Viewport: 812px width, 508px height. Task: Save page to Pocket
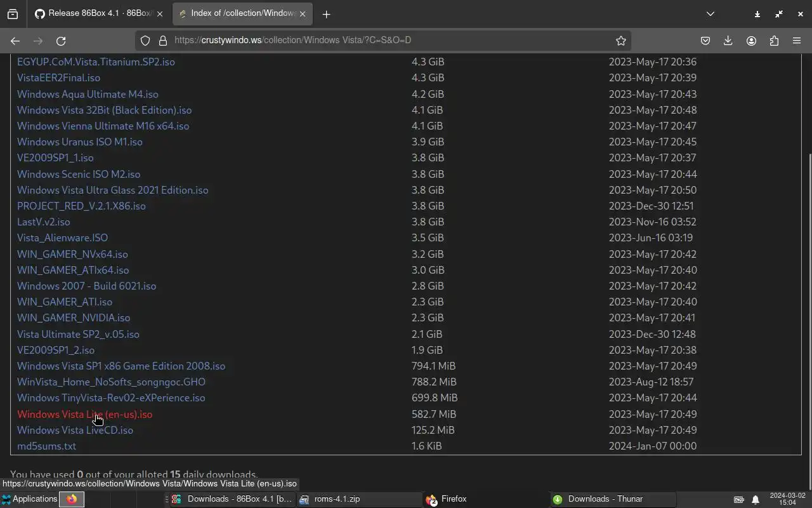coord(705,41)
